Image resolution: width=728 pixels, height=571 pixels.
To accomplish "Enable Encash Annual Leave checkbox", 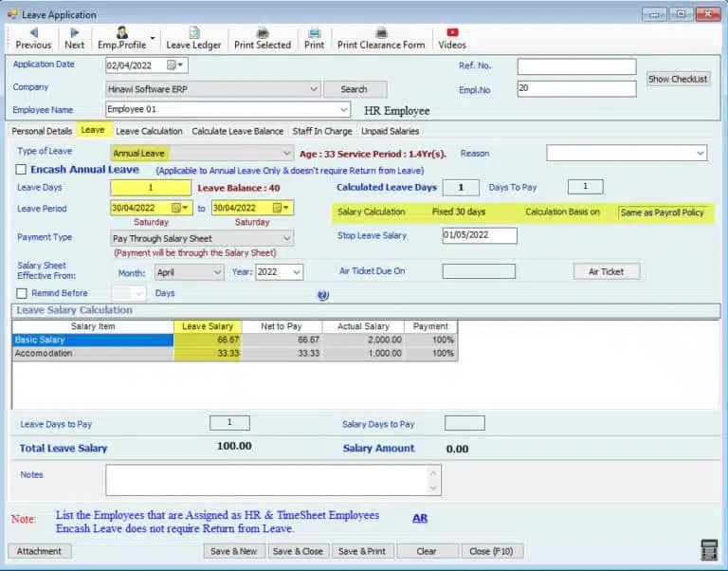I will pos(22,170).
